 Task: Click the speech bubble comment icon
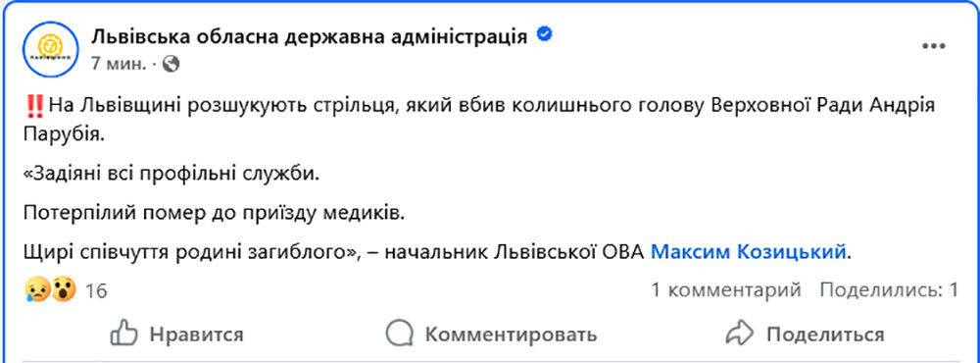pos(399,333)
